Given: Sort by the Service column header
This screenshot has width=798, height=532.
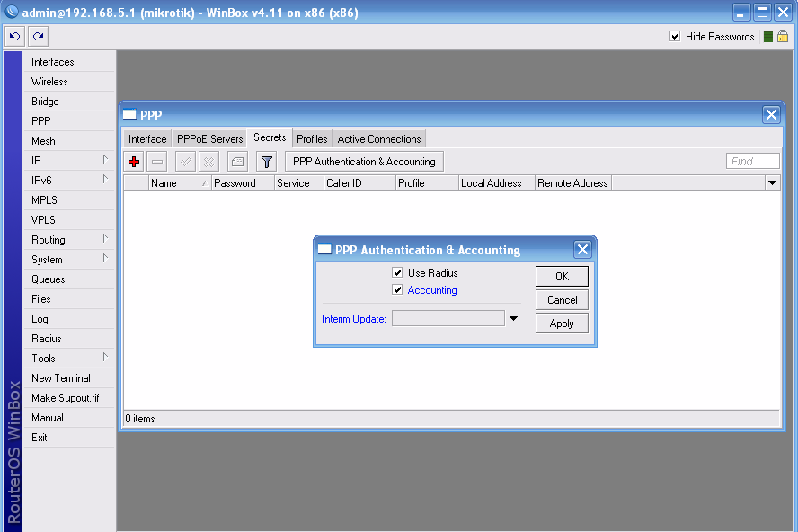Looking at the screenshot, I should (298, 183).
